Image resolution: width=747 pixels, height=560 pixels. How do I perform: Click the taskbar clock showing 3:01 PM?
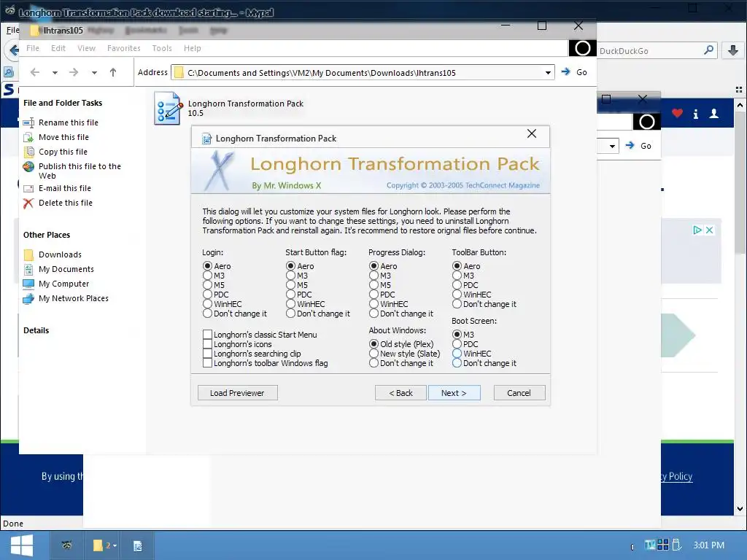[708, 545]
